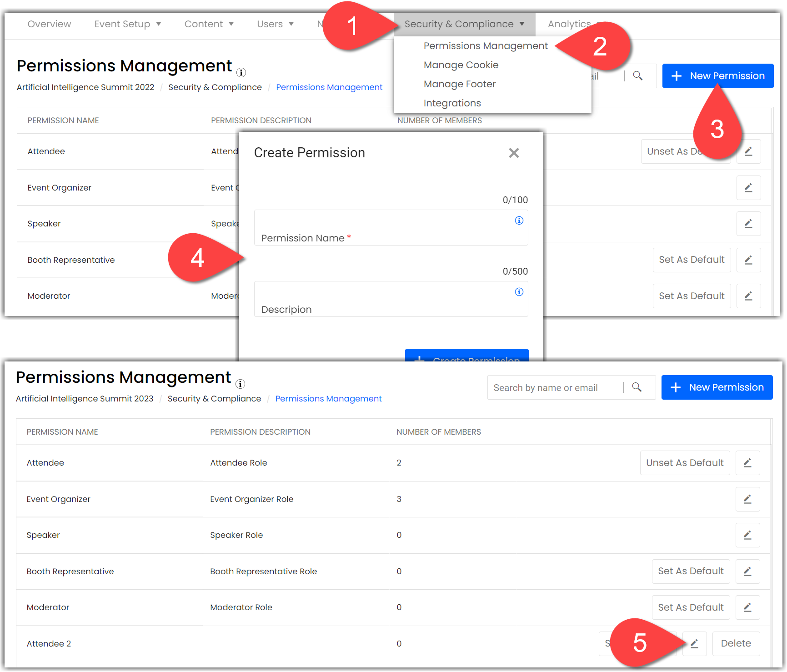Click search magnifier icon in lower panel
The height and width of the screenshot is (672, 787).
coord(637,387)
